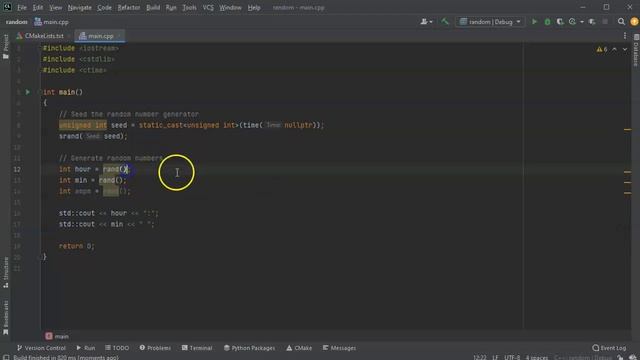Open random | Debug configuration dropdown
The width and height of the screenshot is (640, 360).
click(490, 22)
